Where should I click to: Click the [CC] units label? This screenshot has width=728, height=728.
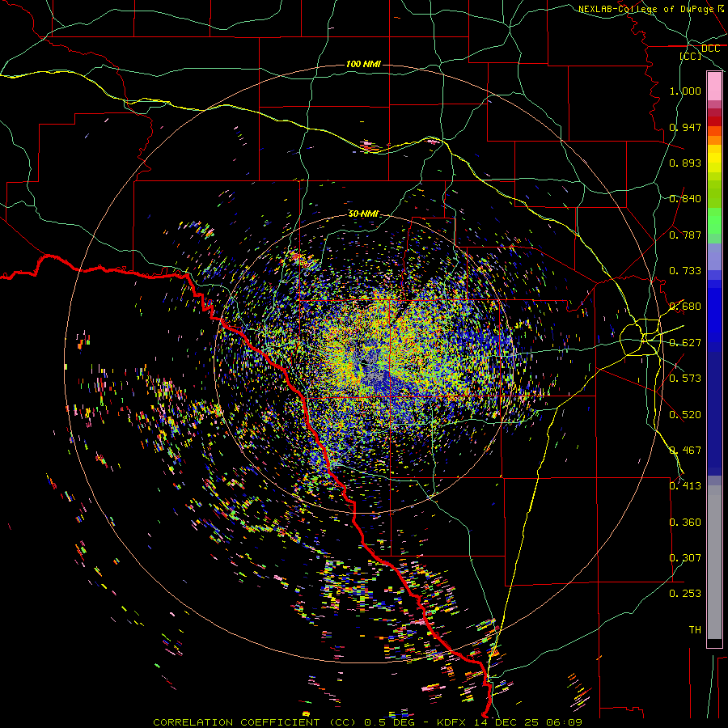(691, 56)
